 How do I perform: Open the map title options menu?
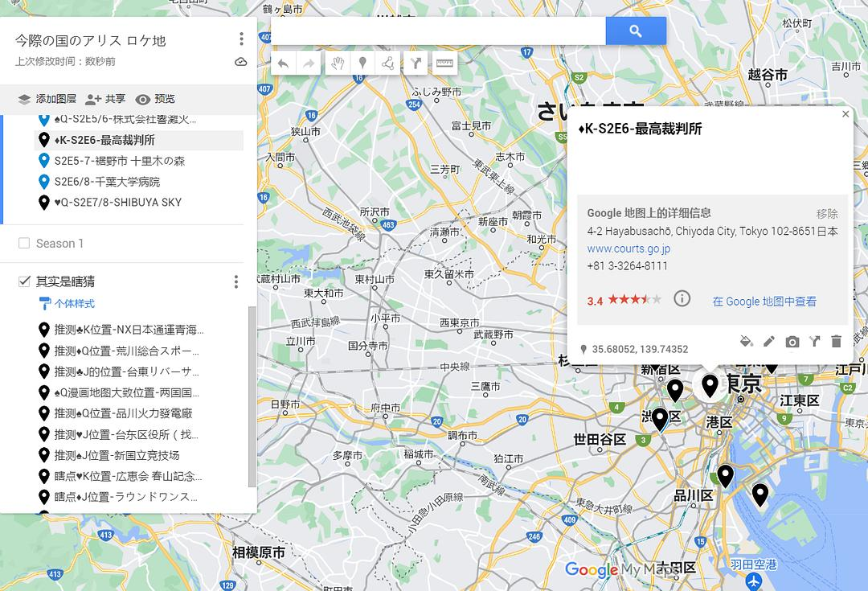click(241, 39)
